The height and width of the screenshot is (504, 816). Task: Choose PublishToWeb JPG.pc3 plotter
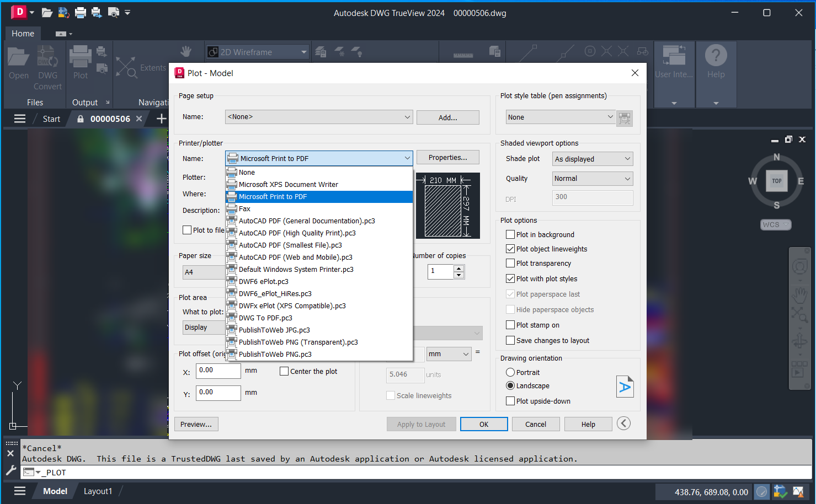pos(319,330)
